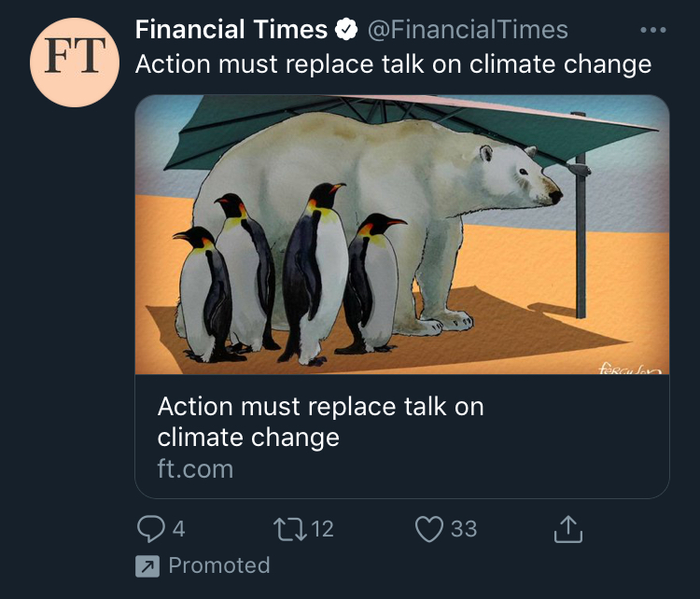Open the share tweet icon
700x599 pixels.
point(567,529)
